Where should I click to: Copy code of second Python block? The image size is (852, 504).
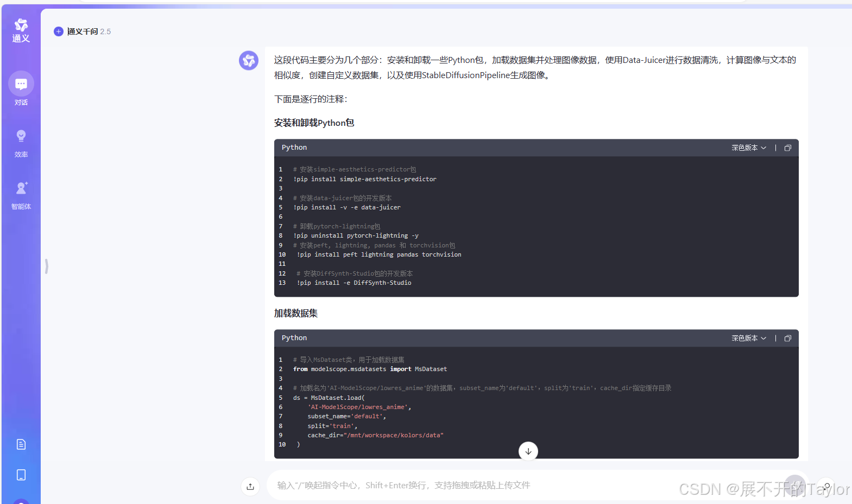788,338
